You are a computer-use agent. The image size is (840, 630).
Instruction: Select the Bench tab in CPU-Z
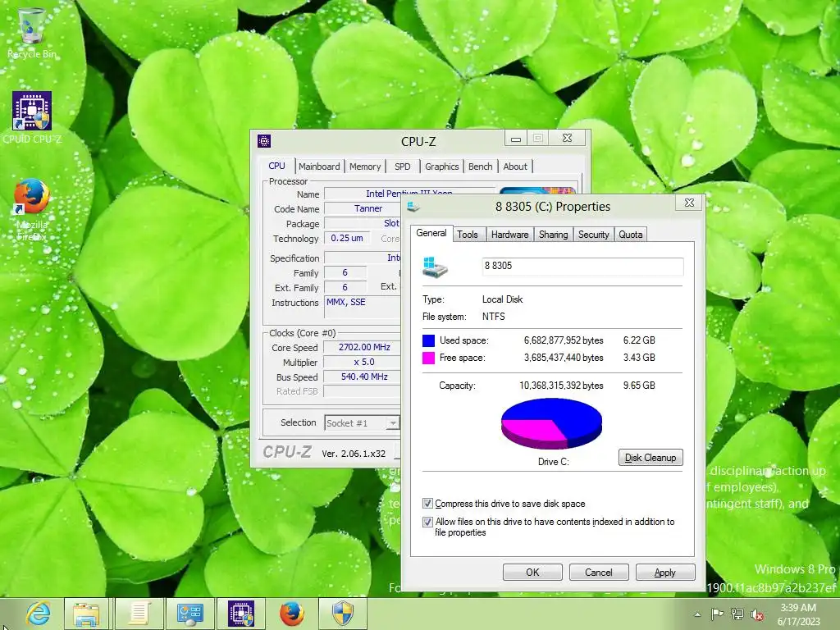[x=480, y=167]
